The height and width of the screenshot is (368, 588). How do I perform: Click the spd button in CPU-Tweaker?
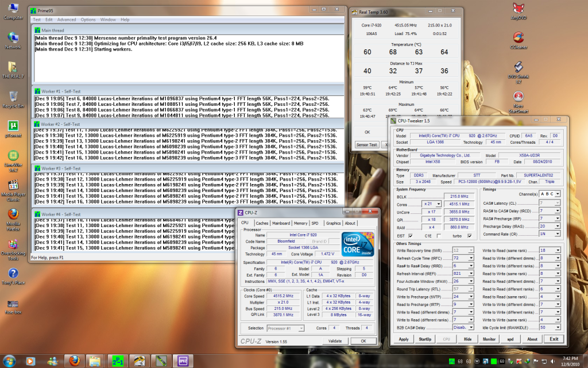pos(510,339)
